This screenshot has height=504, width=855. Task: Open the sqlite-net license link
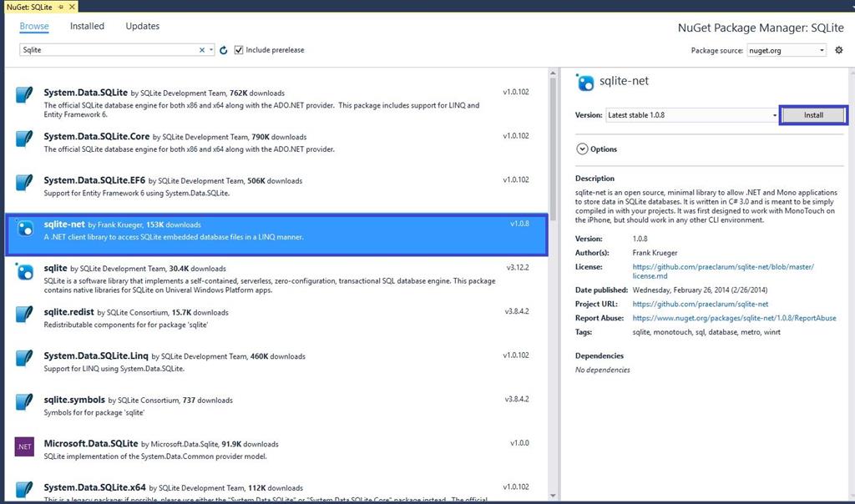pyautogui.click(x=723, y=271)
